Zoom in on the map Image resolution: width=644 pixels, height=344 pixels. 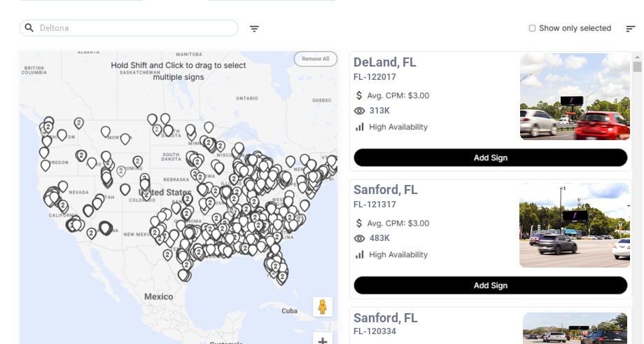[x=322, y=340]
